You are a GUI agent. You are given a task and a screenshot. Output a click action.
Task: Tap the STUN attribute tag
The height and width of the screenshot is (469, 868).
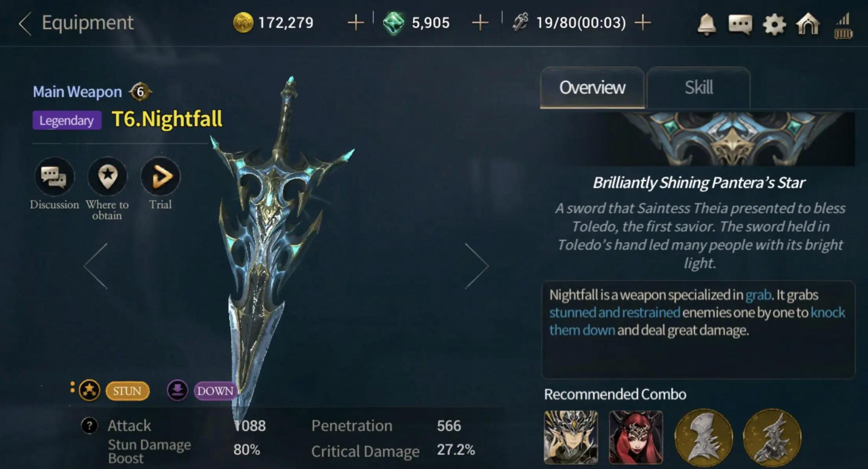127,391
